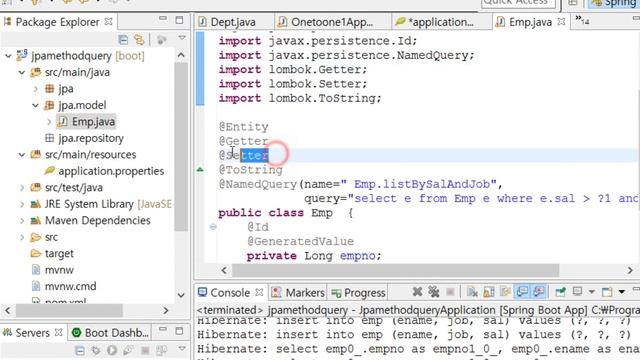640x360 pixels.
Task: Select mvnw.cmd file
Action: [x=70, y=286]
